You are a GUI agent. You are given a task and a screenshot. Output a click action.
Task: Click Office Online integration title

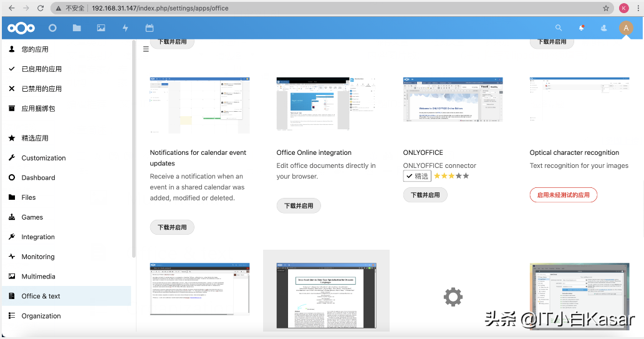pos(314,152)
